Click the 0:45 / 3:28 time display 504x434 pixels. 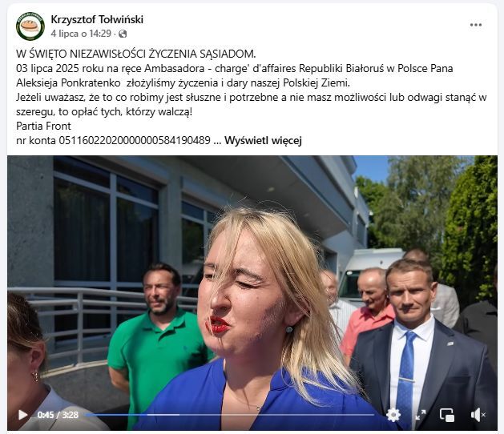point(58,415)
